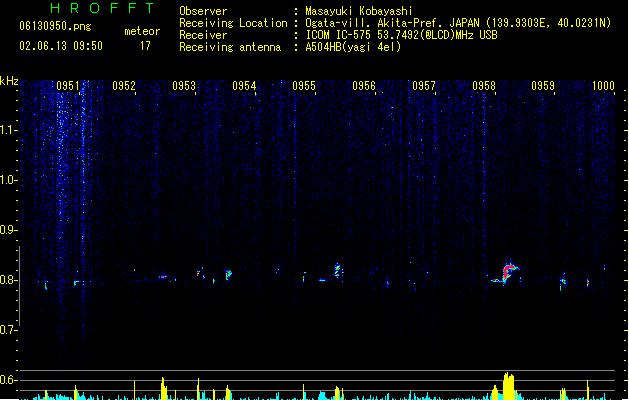The width and height of the screenshot is (629, 400).
Task: Click the 0953 time marker
Action: click(184, 86)
